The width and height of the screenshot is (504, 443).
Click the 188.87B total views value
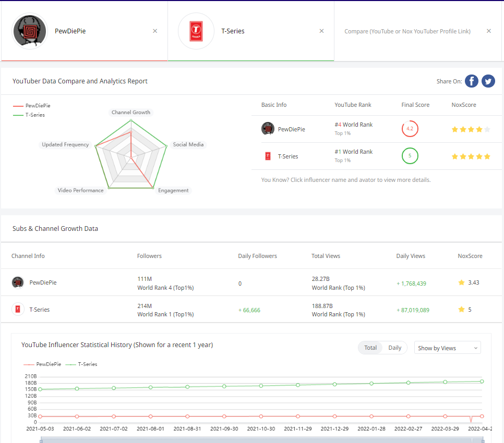(x=322, y=306)
